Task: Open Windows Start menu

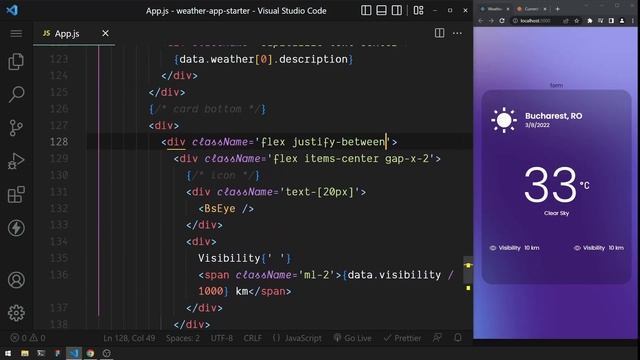Action: coord(8,353)
